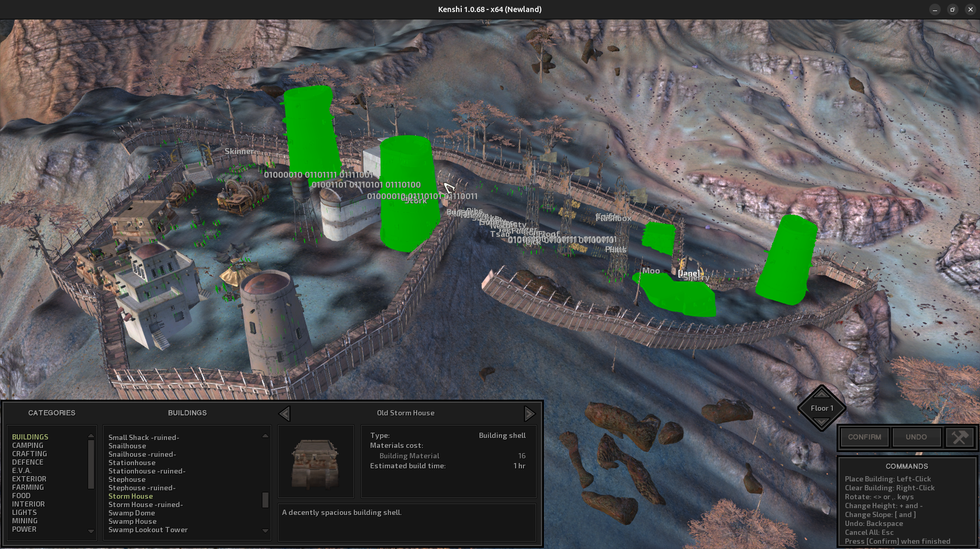This screenshot has height=549, width=980.
Task: Click the buildings list scroll-up arrow
Action: tap(265, 436)
